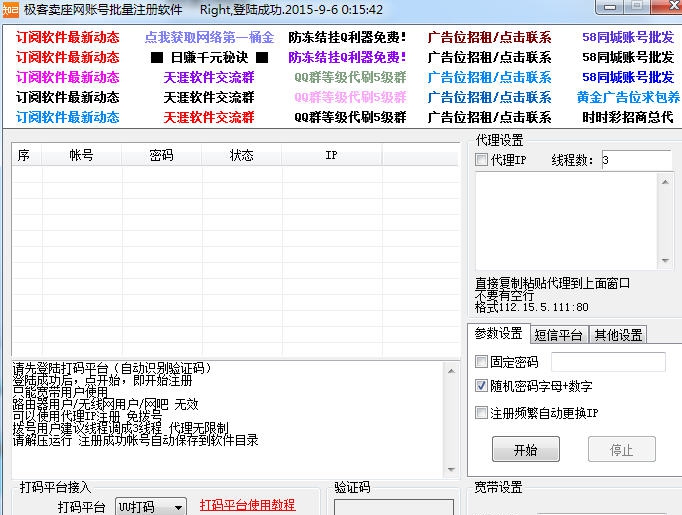682x515 pixels.
Task: Click the hint text 格式112.15.5.111:80
Action: pyautogui.click(x=532, y=307)
